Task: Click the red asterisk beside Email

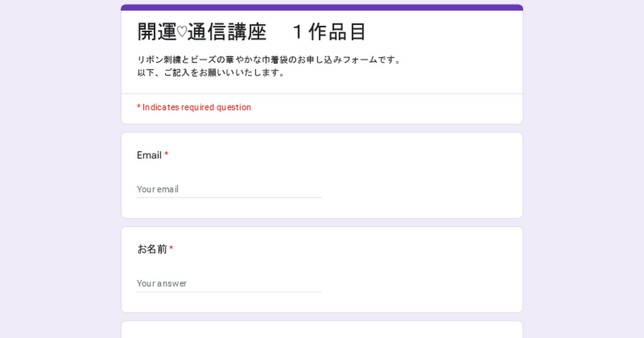Action: tap(166, 155)
